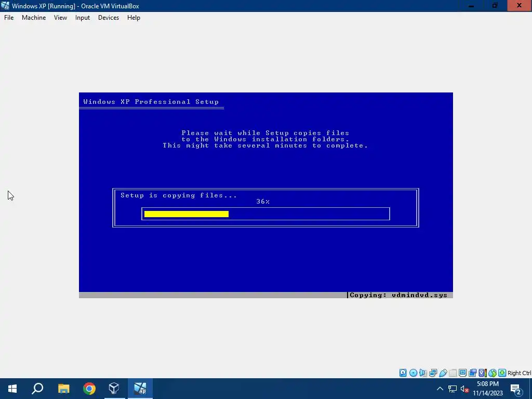Select the Windows XP VM taskbar button
The image size is (532, 399).
point(140,389)
